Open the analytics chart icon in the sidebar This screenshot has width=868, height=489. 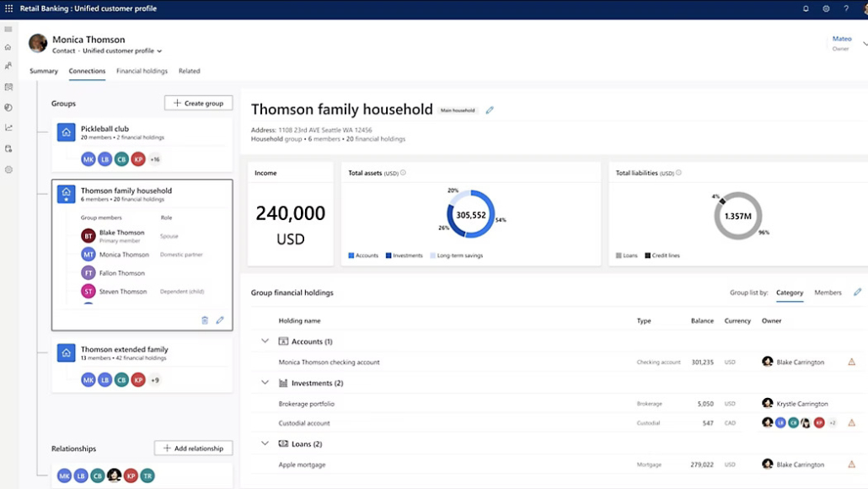[8, 127]
